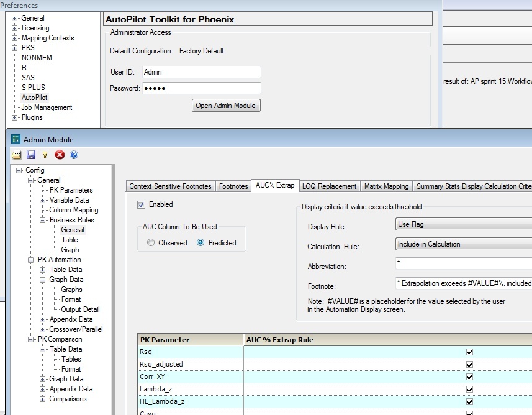This screenshot has height=415, width=532.
Task: Select the Observed radio button
Action: pyautogui.click(x=151, y=242)
